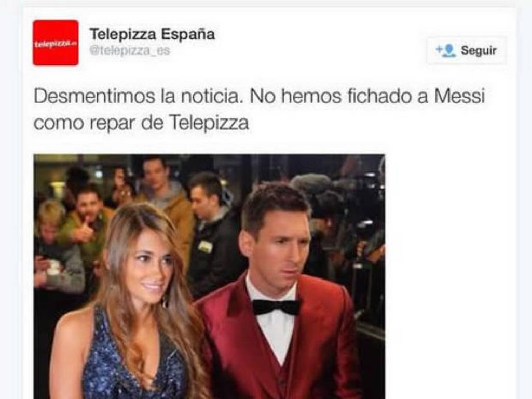Open the Telepizza España profile name
Screen dimensions: 532x399
tap(153, 34)
